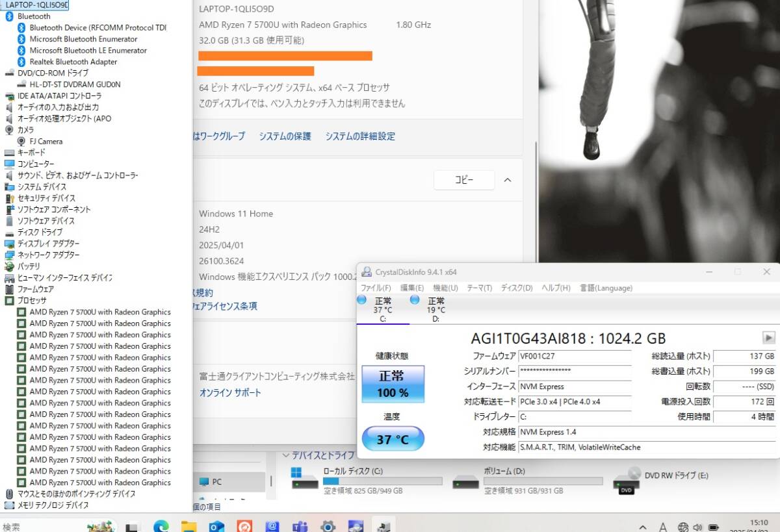Switch to the D: disk tab at 19 °C
The image size is (780, 532).
[x=436, y=309]
